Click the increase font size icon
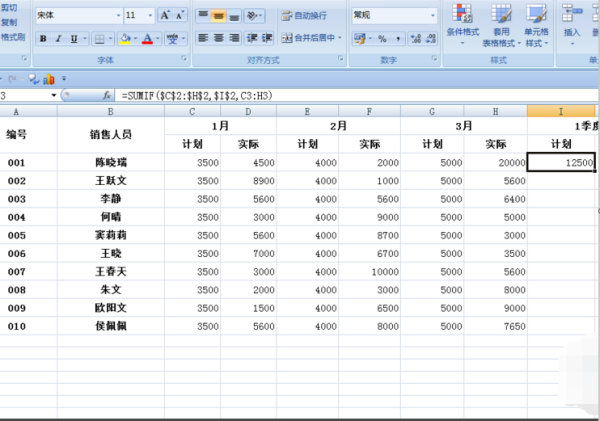Image resolution: width=600 pixels, height=421 pixels. 166,16
